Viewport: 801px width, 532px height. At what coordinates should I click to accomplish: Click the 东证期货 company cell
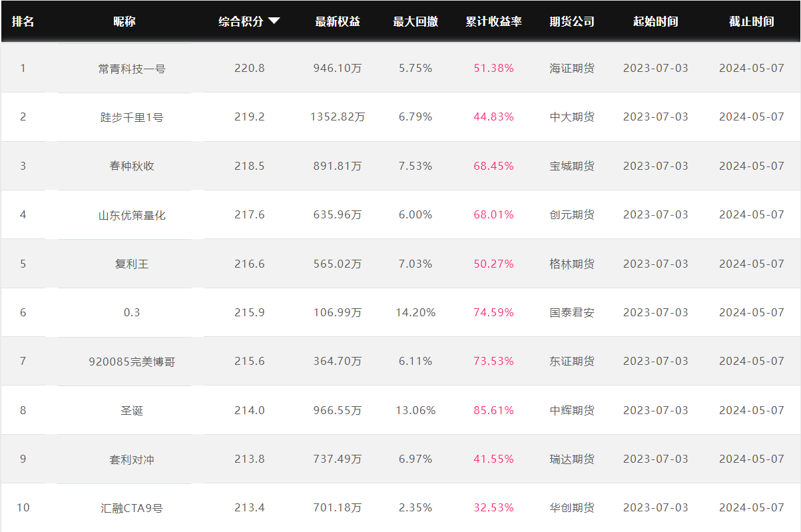572,361
